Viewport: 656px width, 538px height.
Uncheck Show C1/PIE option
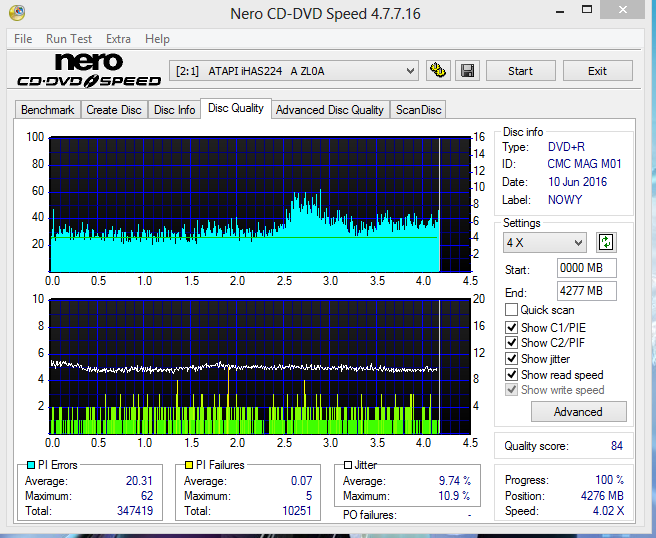click(511, 328)
